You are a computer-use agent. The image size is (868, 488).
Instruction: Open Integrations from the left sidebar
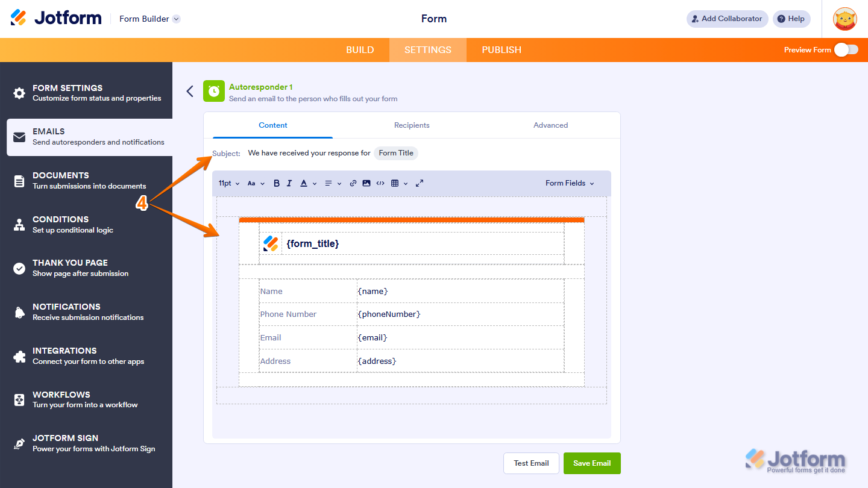click(87, 355)
